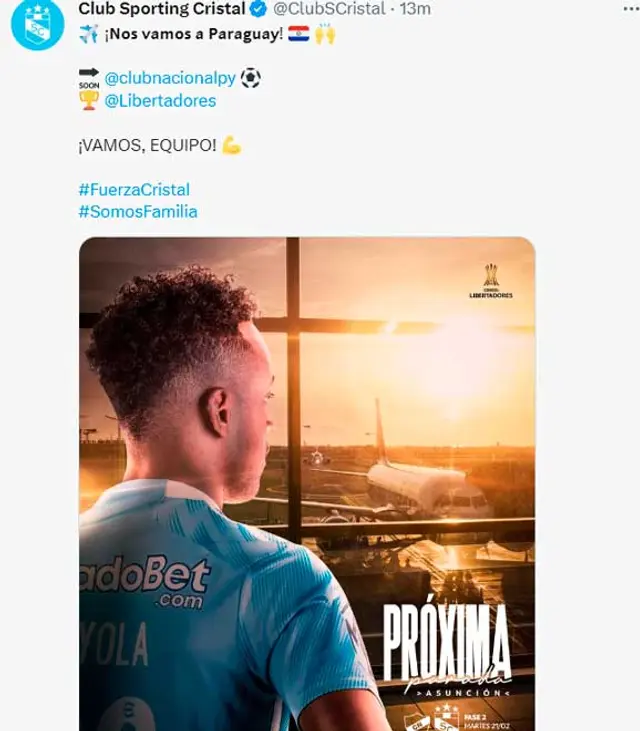The image size is (640, 731).
Task: Open the Club Sporting Cristal profile avatar
Action: click(38, 23)
